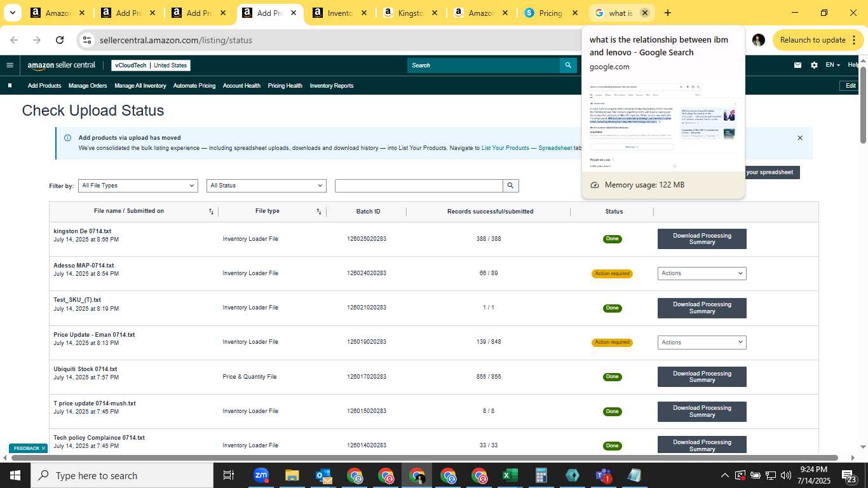Open the settings gear icon
The image size is (868, 488).
pyautogui.click(x=814, y=65)
